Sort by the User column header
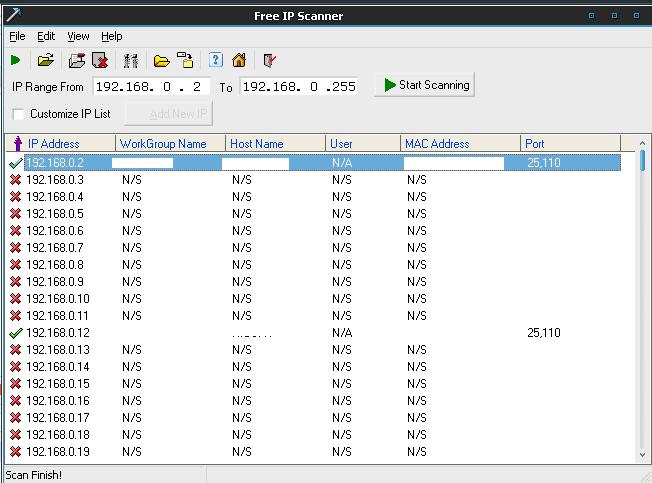Viewport: 652px width, 483px height. coord(363,143)
